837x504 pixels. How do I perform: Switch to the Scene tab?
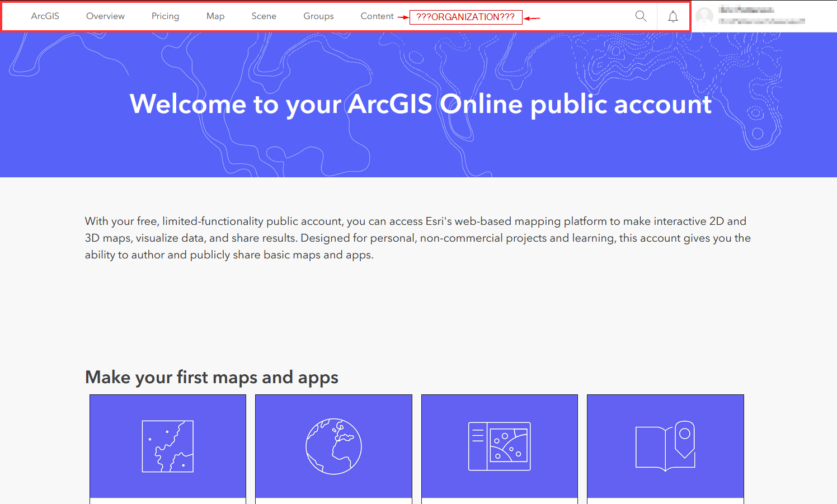point(264,16)
